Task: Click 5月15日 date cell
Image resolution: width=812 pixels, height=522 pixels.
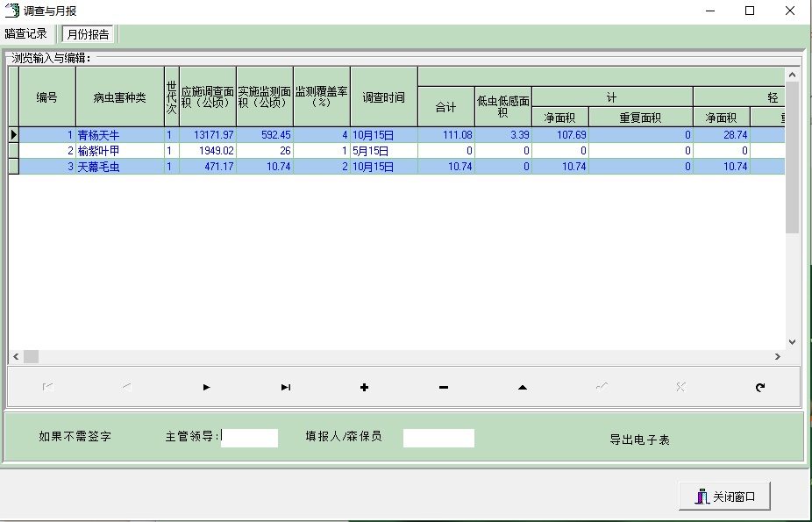Action: tap(384, 151)
